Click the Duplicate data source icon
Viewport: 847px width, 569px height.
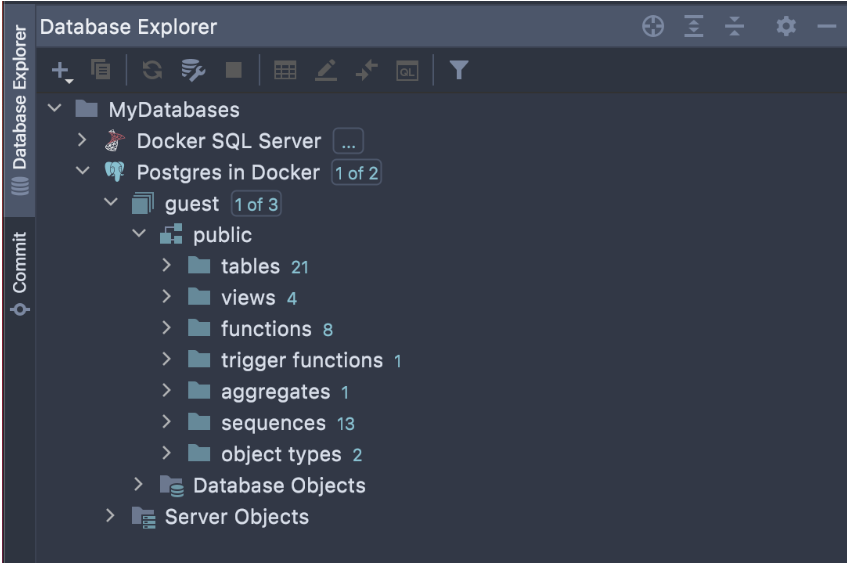click(x=101, y=70)
